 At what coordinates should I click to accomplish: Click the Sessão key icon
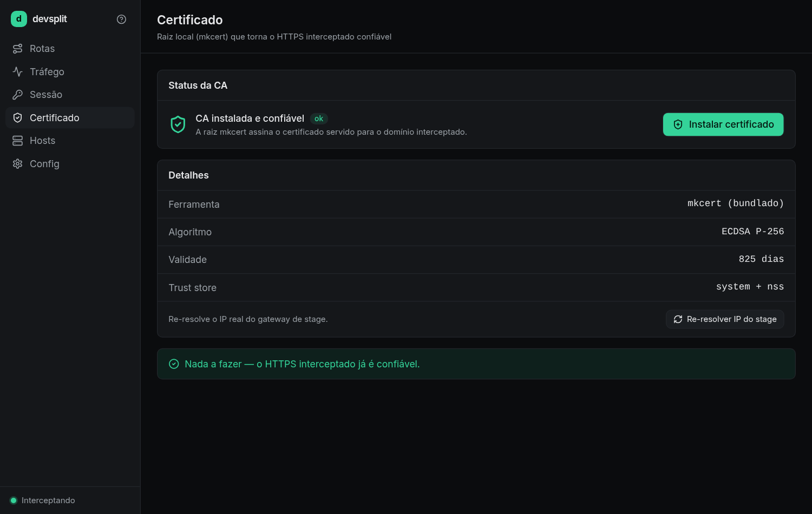point(17,95)
